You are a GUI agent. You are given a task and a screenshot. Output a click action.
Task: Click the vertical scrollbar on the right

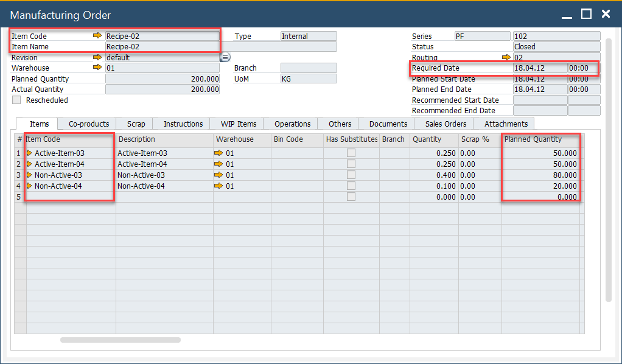(x=608, y=170)
